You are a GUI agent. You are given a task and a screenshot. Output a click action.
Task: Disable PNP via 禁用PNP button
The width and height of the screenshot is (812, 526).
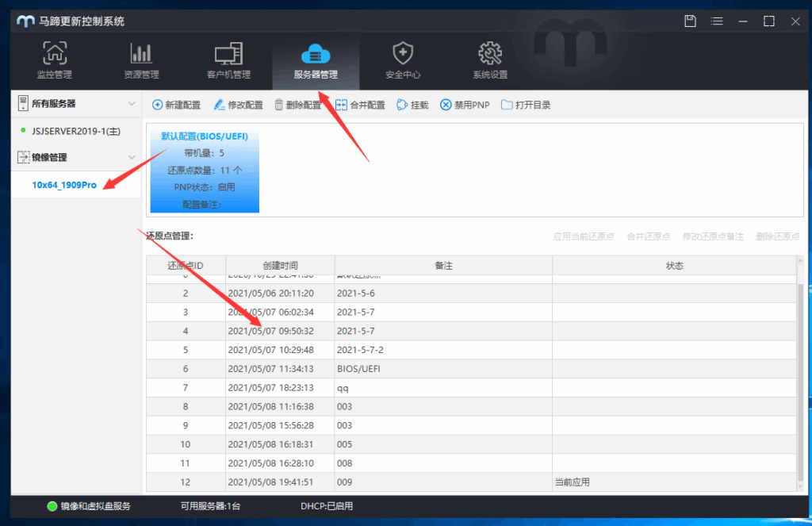465,105
